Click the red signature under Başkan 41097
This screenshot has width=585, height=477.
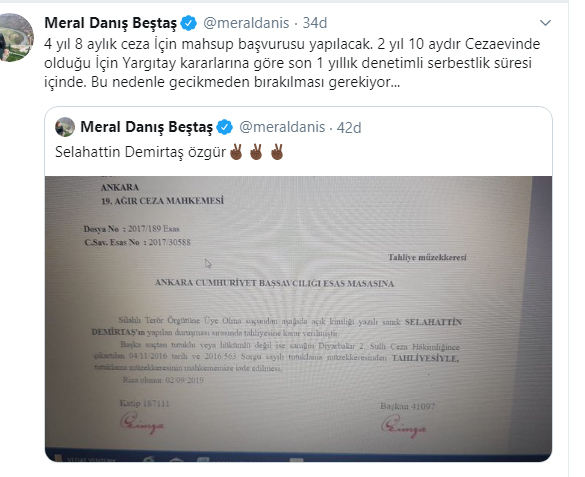click(403, 427)
